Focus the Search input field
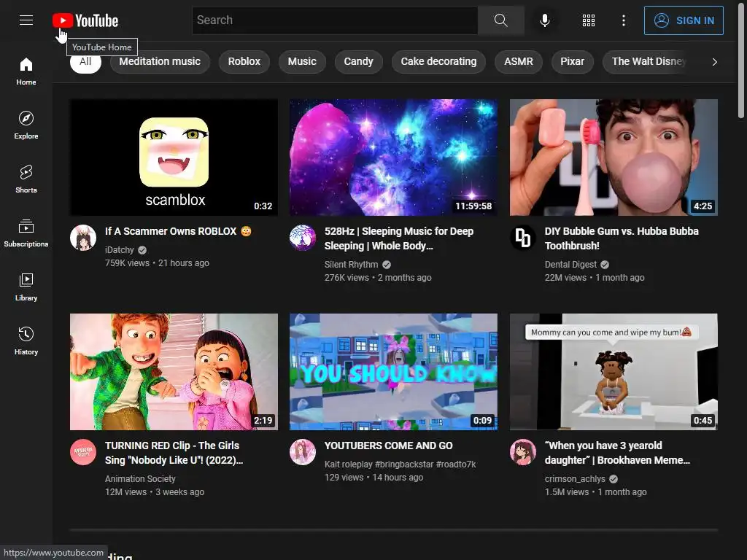 pos(335,20)
